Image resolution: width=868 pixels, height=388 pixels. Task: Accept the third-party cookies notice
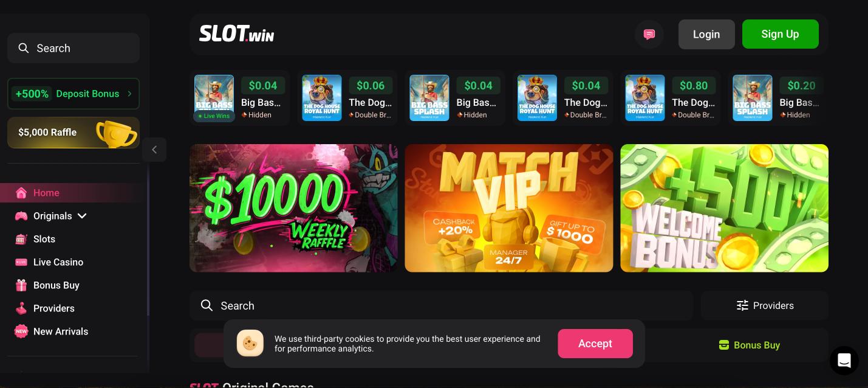tap(595, 344)
